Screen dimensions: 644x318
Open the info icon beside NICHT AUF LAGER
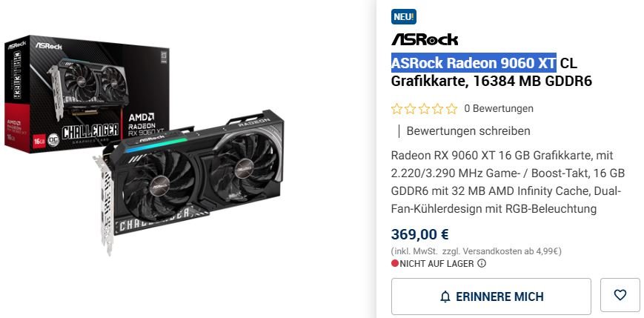(482, 263)
